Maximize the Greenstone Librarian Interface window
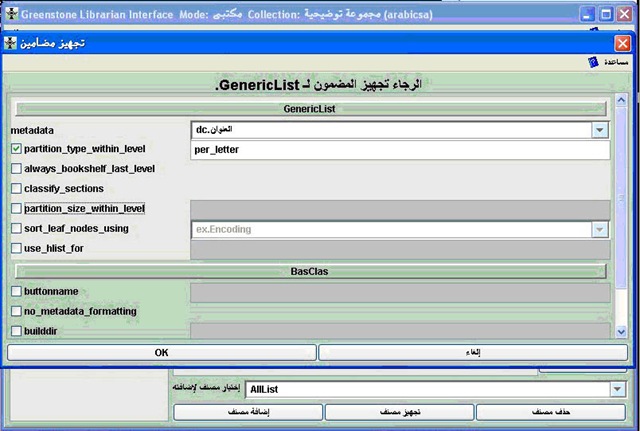The height and width of the screenshot is (431, 640). [606, 15]
